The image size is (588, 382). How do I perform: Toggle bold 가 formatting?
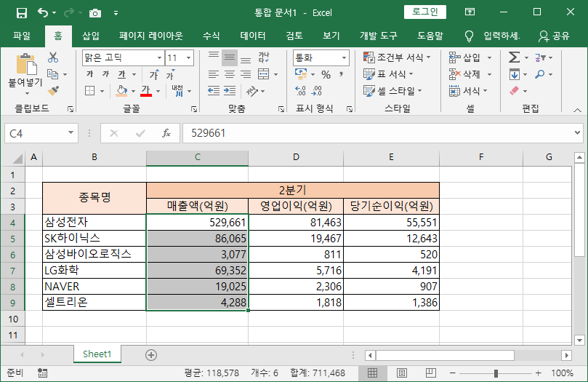90,74
